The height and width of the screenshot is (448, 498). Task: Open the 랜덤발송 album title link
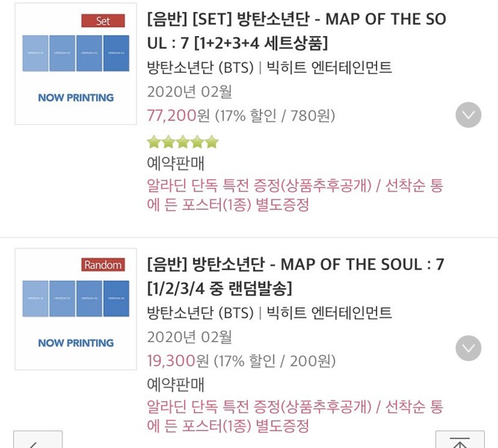pyautogui.click(x=295, y=276)
